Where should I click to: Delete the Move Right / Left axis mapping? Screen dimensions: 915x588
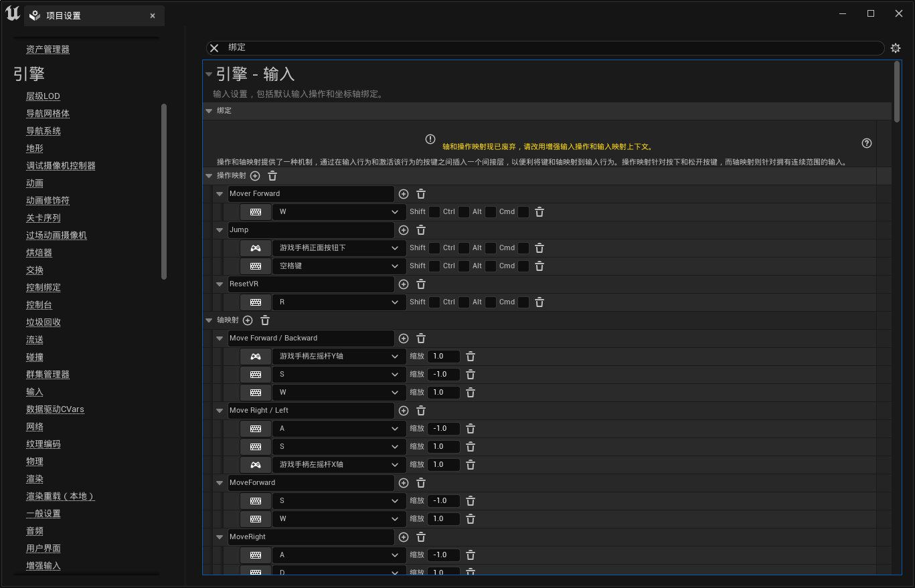(421, 411)
